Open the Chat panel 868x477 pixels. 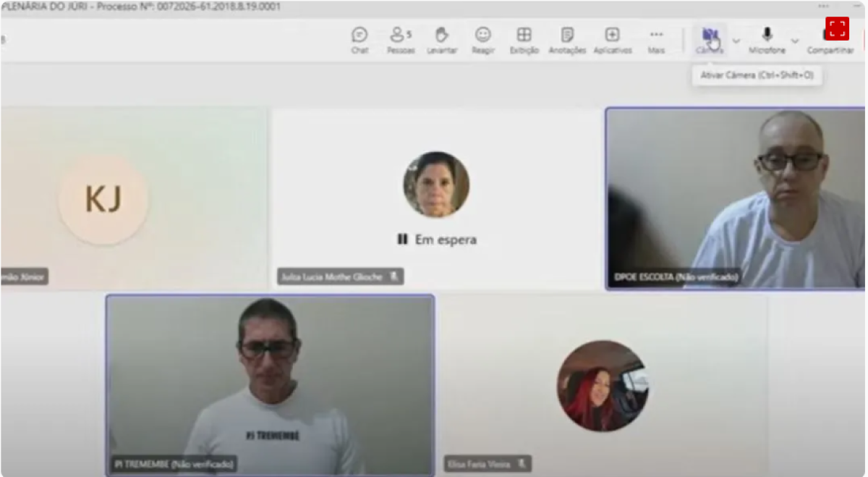pos(359,40)
